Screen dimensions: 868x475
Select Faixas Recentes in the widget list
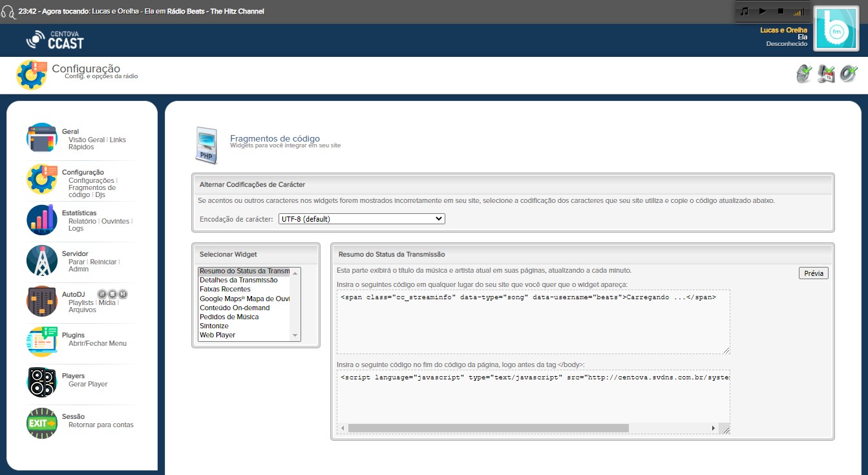(225, 290)
